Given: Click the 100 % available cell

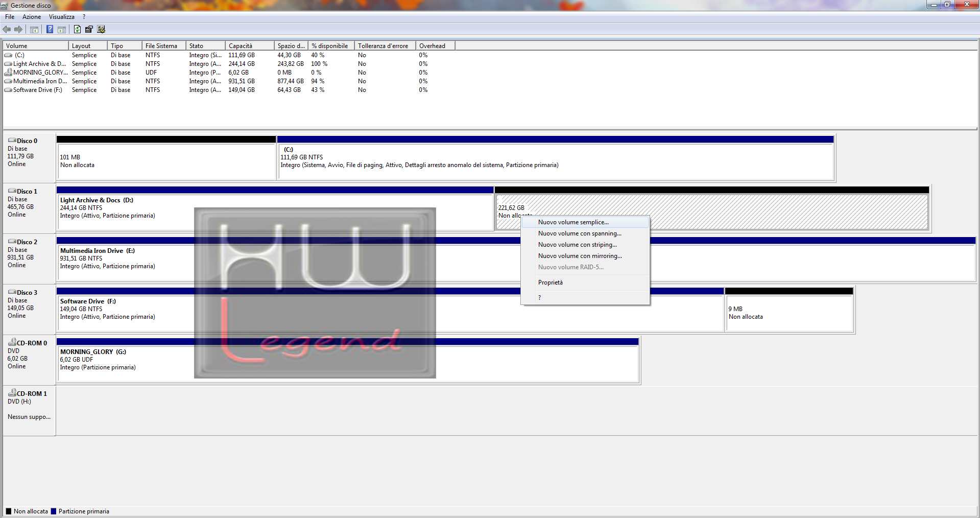Looking at the screenshot, I should coord(319,64).
